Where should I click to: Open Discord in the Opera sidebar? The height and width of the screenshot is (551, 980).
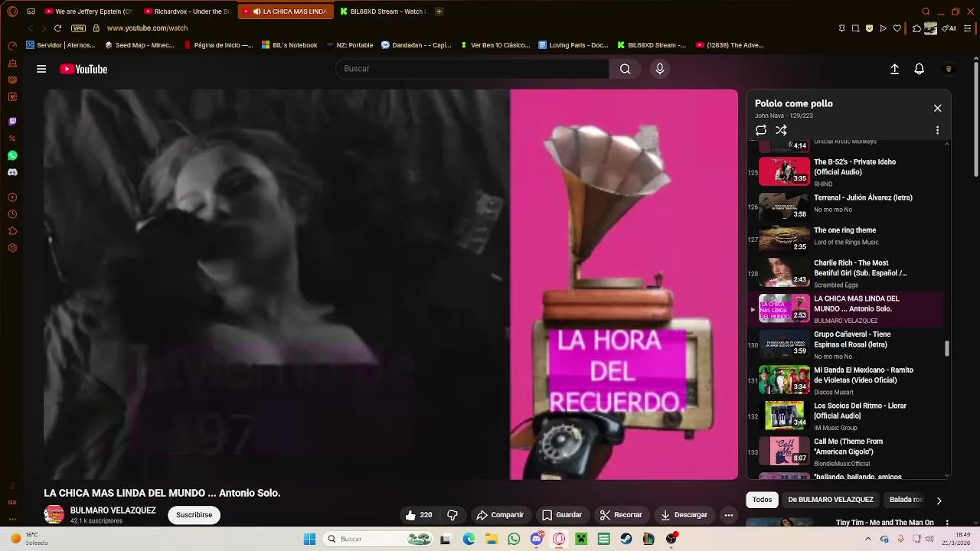click(12, 172)
